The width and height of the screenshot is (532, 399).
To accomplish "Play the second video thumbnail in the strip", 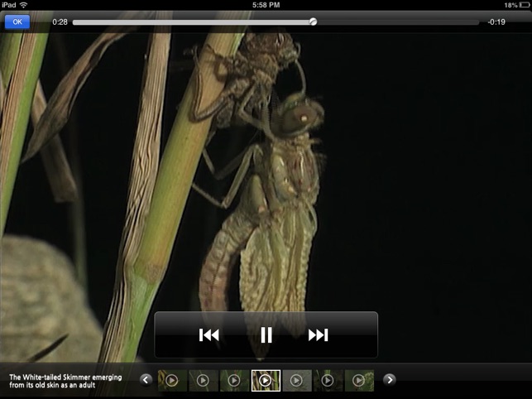I will [204, 380].
